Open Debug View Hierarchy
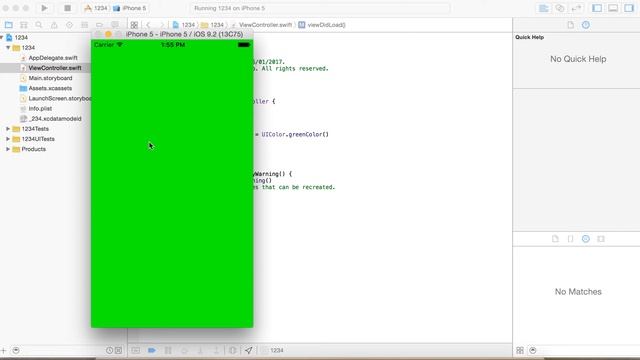The image size is (640, 360). [x=233, y=350]
